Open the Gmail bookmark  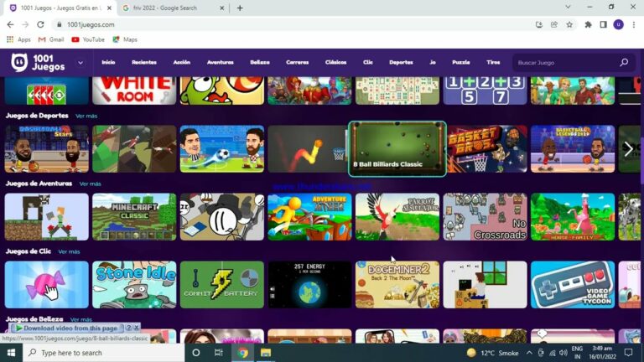(51, 39)
